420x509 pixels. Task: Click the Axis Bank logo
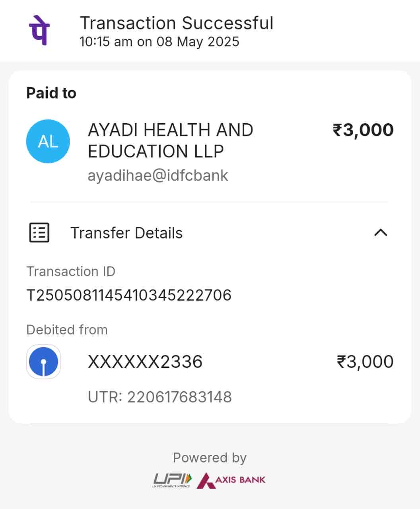click(231, 480)
